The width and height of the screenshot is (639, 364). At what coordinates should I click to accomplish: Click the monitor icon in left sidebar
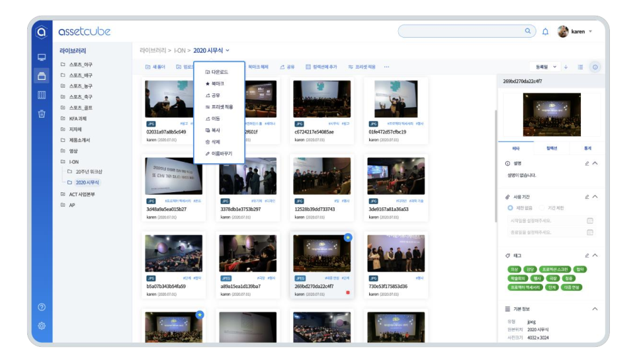tap(42, 57)
